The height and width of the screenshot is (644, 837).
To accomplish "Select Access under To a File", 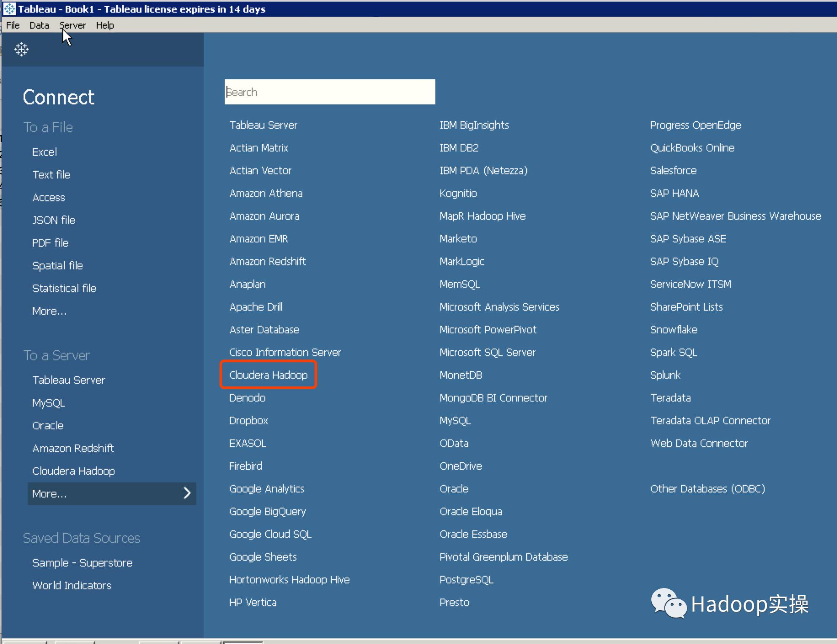I will (x=49, y=197).
